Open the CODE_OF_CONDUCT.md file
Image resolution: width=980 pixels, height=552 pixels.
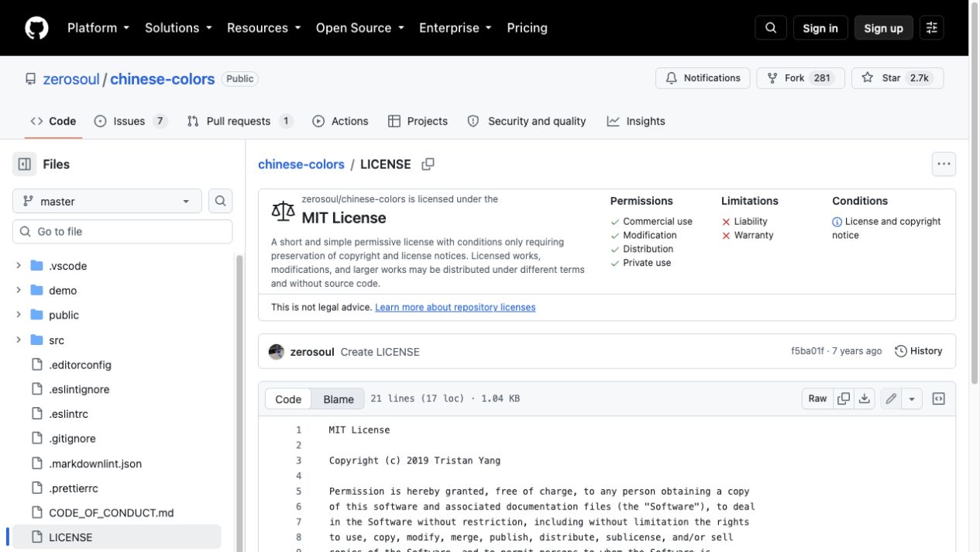click(x=112, y=512)
